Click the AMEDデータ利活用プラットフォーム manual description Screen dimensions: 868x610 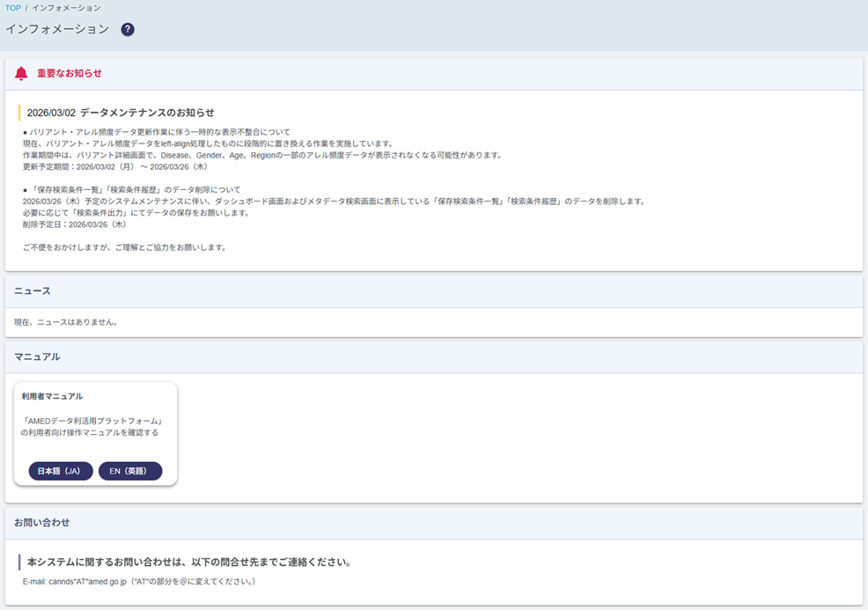tap(92, 426)
